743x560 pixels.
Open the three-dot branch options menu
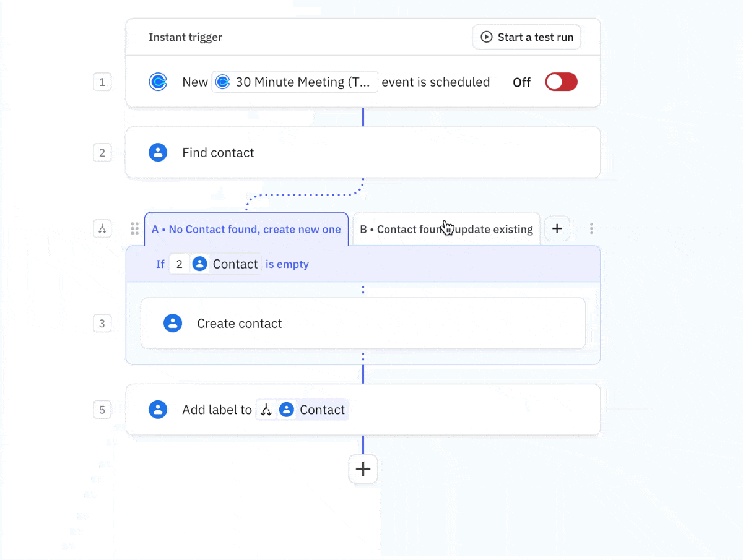pos(591,228)
